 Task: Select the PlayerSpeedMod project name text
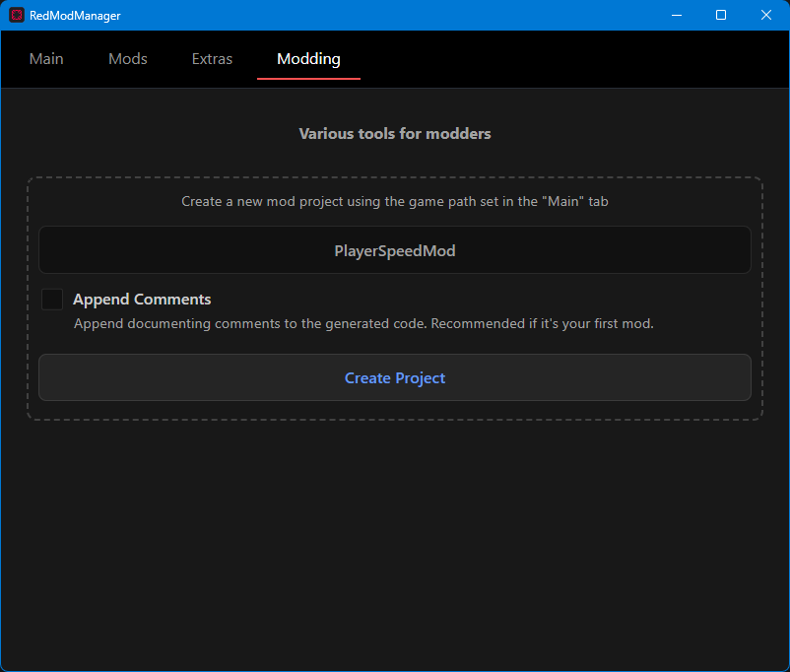(x=394, y=250)
